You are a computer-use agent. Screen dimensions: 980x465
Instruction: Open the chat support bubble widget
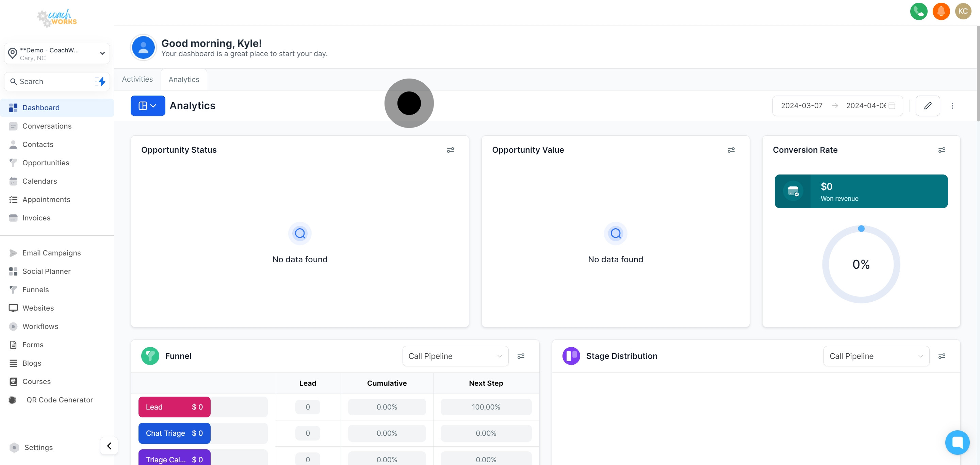point(957,442)
